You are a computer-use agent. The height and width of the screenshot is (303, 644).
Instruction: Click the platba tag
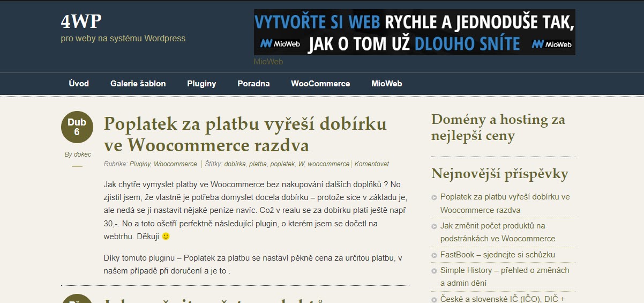(x=258, y=164)
